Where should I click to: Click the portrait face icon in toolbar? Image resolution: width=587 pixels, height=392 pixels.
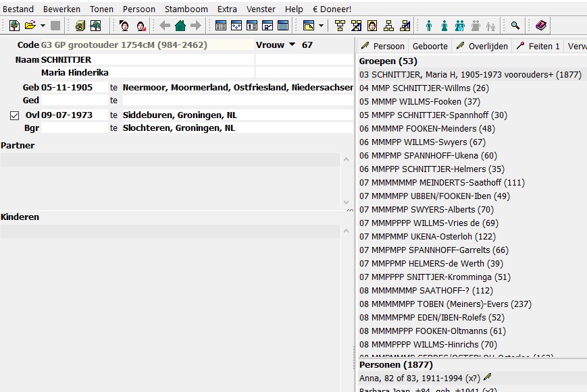click(x=372, y=26)
